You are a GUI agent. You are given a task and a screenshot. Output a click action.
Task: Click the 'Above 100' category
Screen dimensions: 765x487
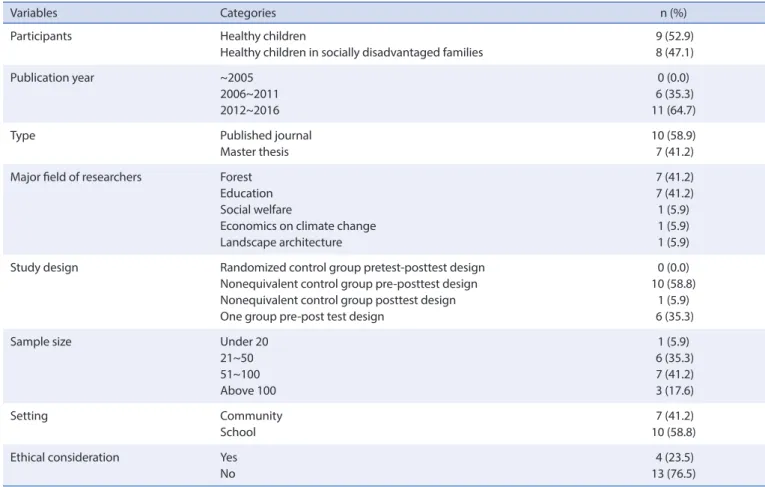pyautogui.click(x=248, y=391)
